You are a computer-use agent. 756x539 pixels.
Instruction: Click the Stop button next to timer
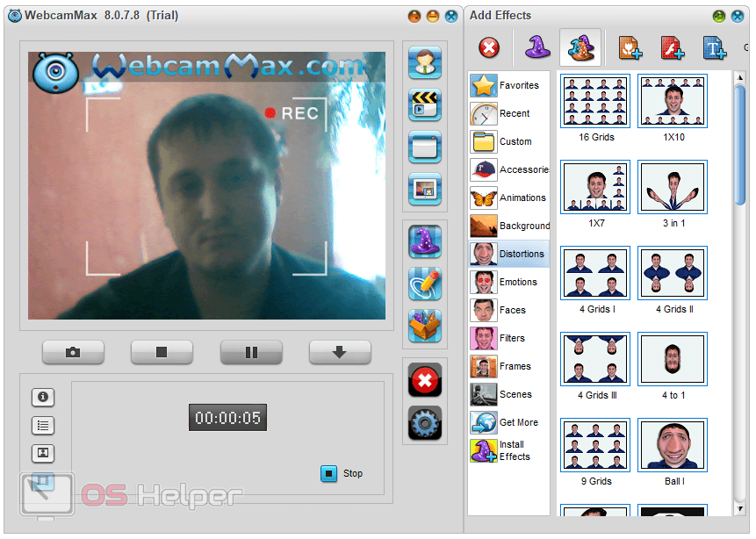pos(342,473)
